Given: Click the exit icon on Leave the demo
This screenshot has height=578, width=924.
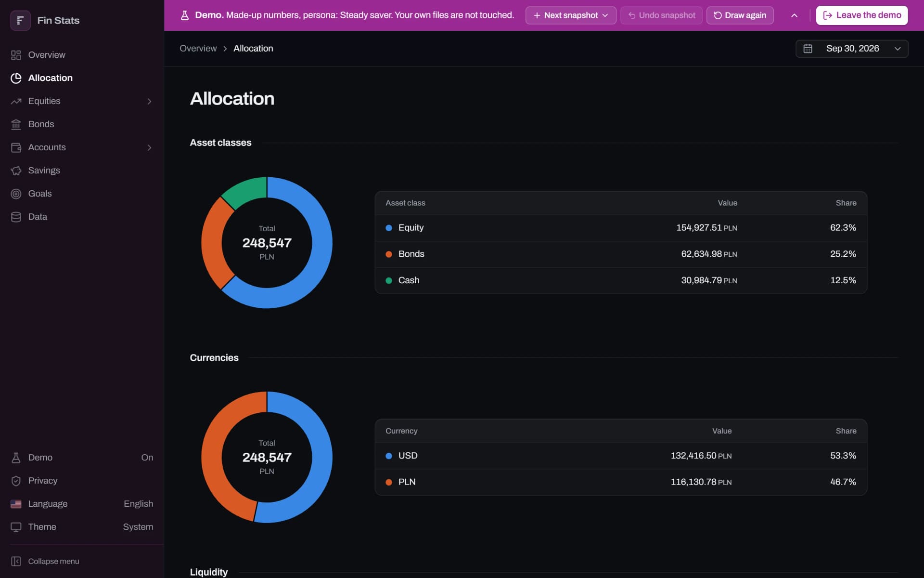Looking at the screenshot, I should click(827, 15).
